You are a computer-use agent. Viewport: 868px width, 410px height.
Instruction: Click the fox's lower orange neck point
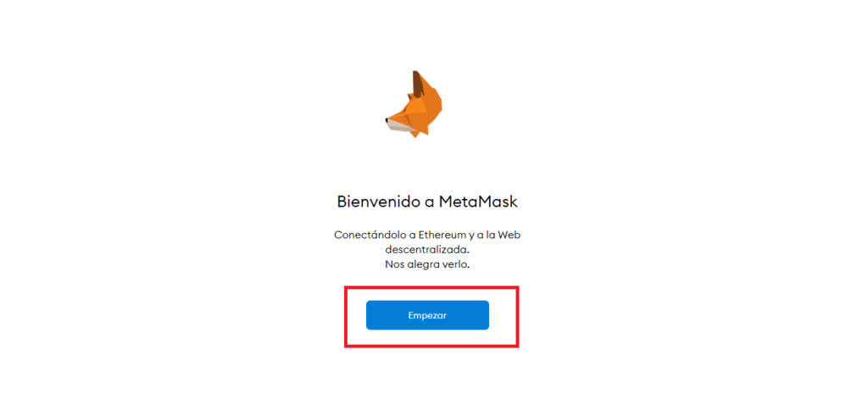[x=415, y=135]
